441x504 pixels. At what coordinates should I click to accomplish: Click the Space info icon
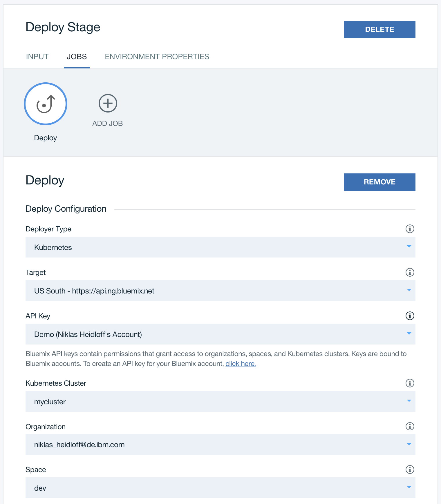point(410,469)
